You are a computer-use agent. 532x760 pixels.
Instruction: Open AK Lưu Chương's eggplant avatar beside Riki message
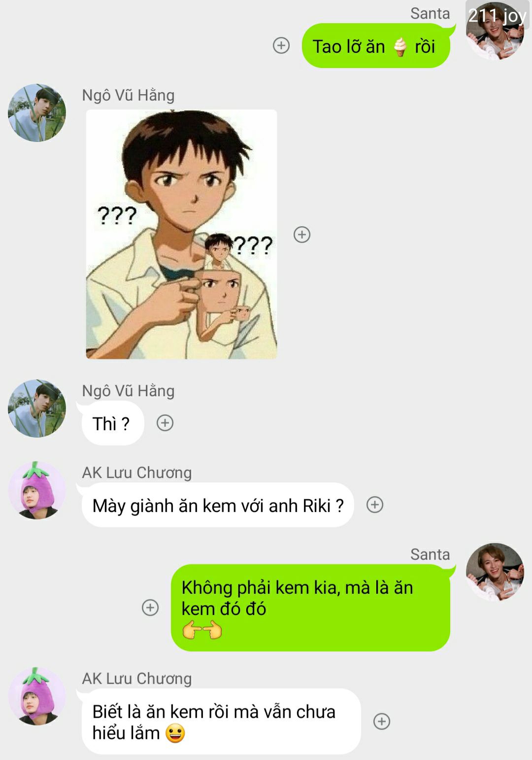coord(37,490)
